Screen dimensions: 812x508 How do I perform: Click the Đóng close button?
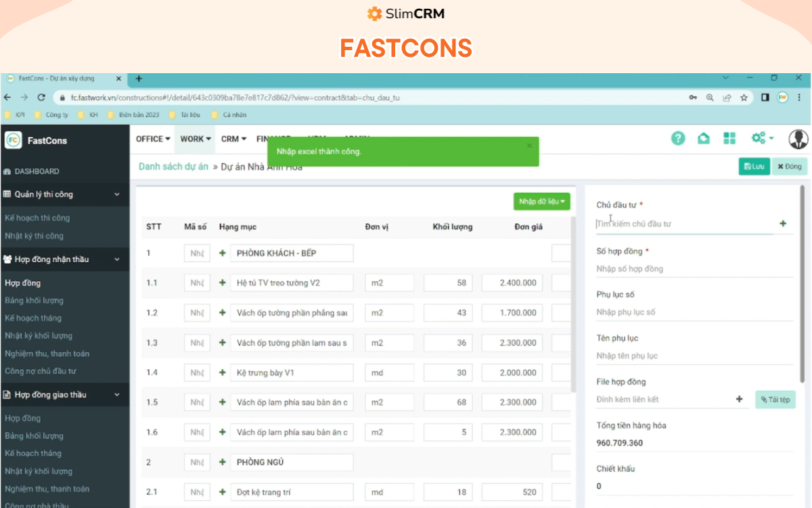click(788, 167)
